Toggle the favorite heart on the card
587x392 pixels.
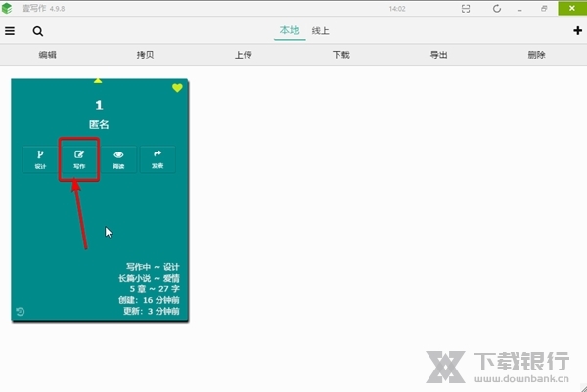(x=177, y=88)
